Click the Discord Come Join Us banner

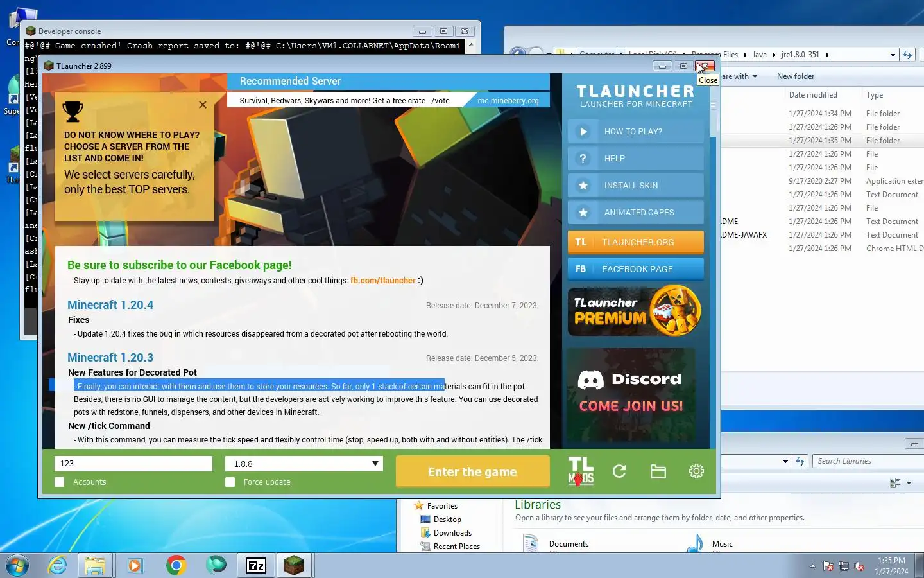click(631, 395)
